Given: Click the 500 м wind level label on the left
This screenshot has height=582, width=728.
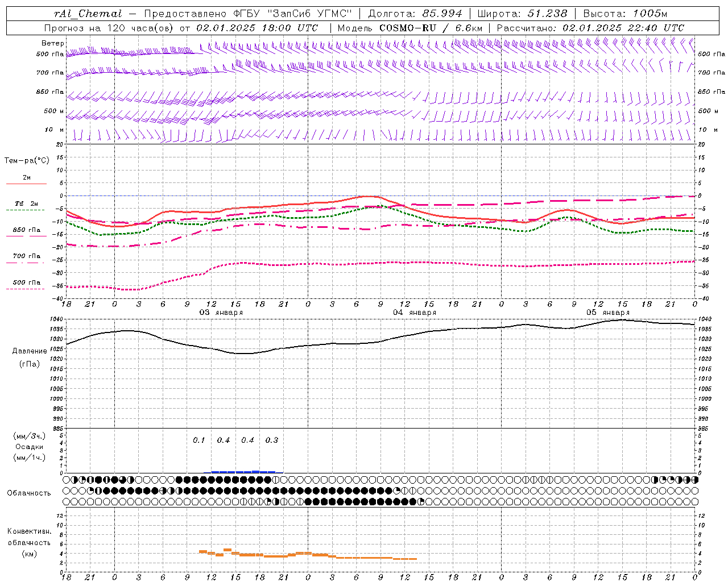Looking at the screenshot, I should [x=54, y=111].
